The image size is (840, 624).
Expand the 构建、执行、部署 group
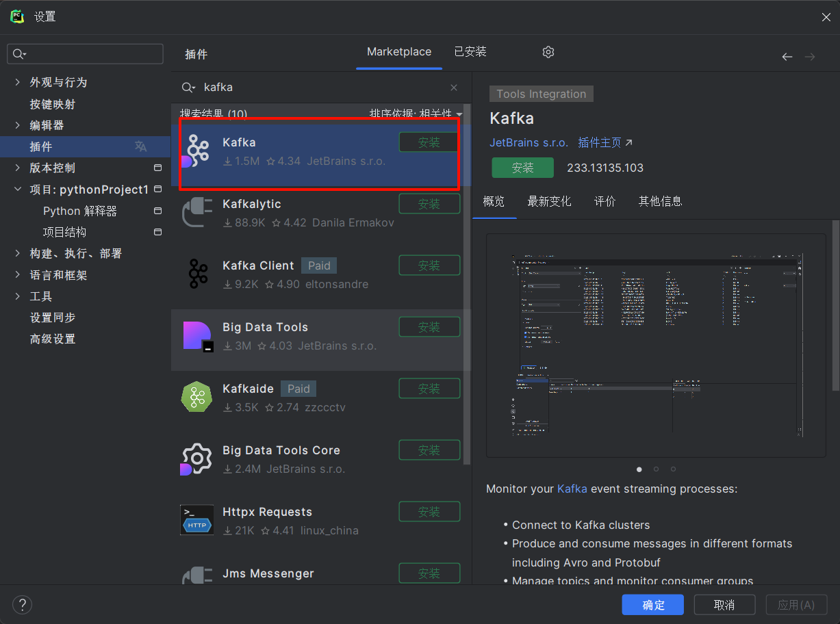(x=18, y=253)
